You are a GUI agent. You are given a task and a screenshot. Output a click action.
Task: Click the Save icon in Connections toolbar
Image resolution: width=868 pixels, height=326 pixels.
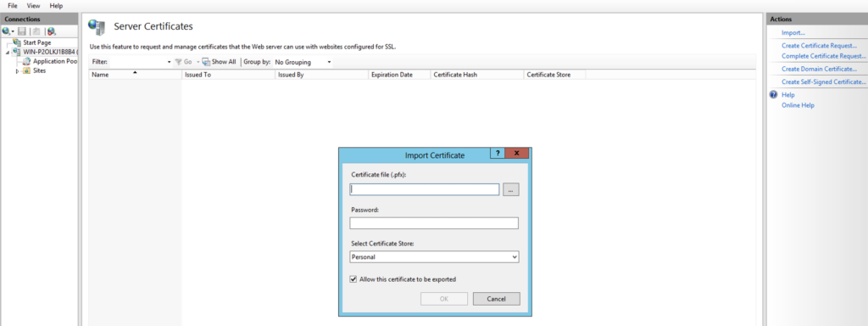22,31
